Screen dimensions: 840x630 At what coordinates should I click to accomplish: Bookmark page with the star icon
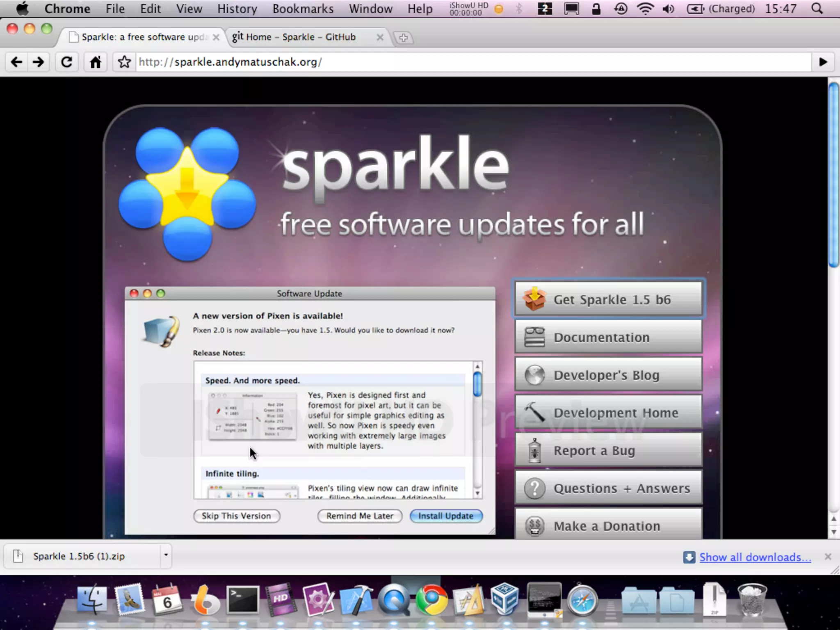click(x=124, y=62)
